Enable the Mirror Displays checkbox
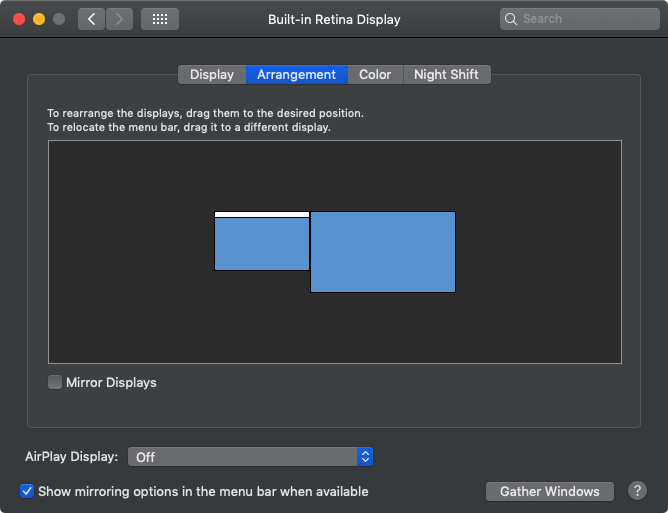Screen dimensions: 668x513 click(55, 382)
